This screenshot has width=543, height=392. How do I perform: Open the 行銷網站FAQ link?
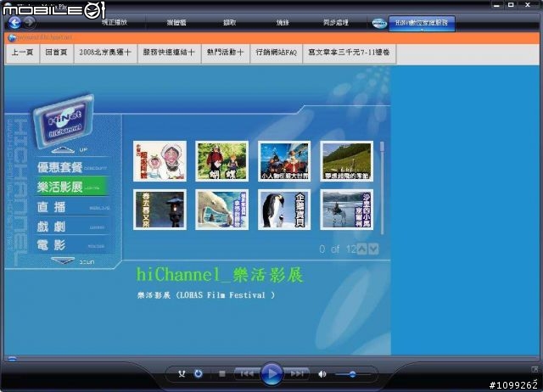276,53
